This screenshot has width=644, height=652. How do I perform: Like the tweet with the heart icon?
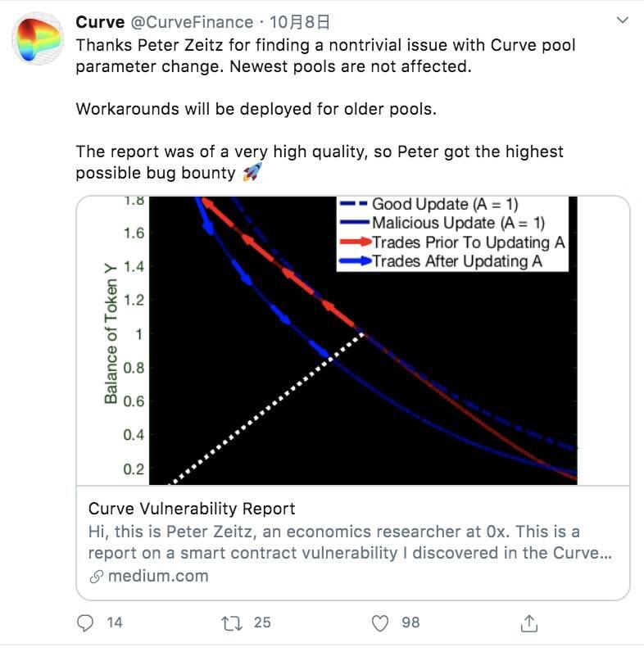tap(380, 623)
